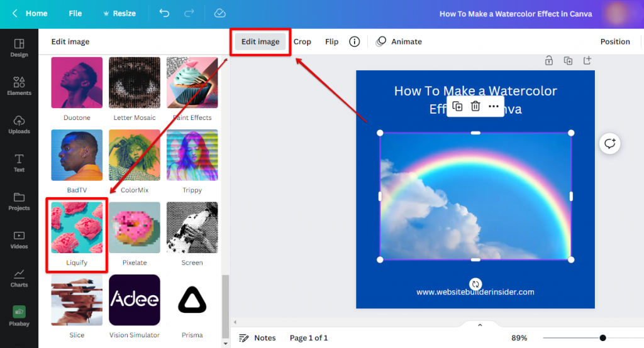The width and height of the screenshot is (644, 348).
Task: Click the website URL text on the canvas
Action: click(x=475, y=292)
